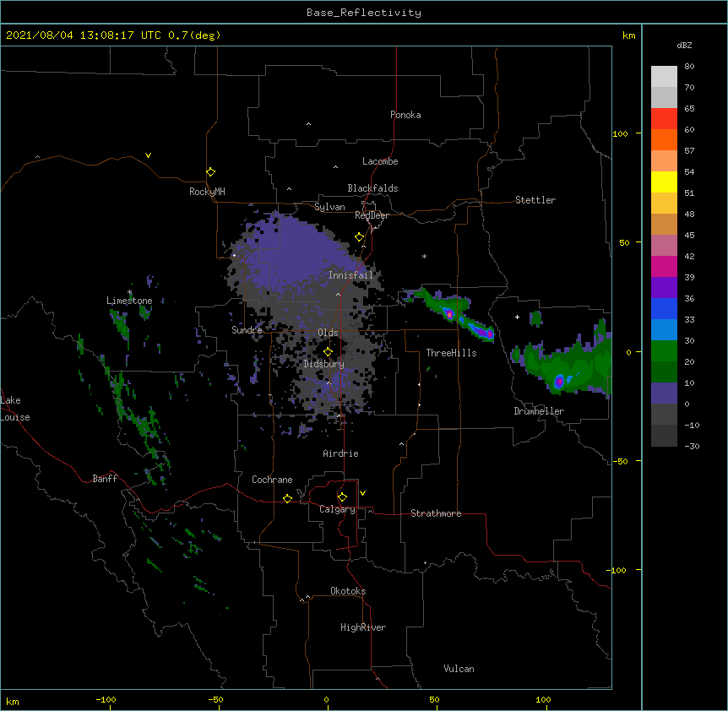
Task: Click the RockyMH label
Action: 207,192
